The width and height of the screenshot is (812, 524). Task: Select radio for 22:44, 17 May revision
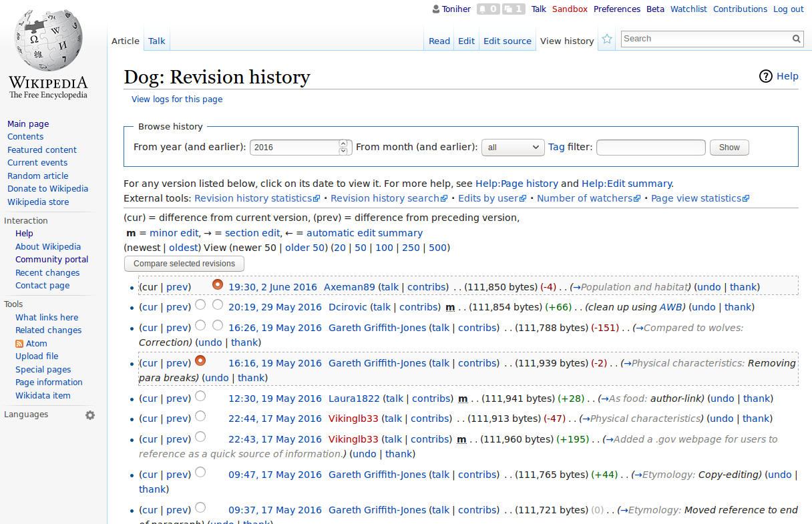[x=200, y=417]
